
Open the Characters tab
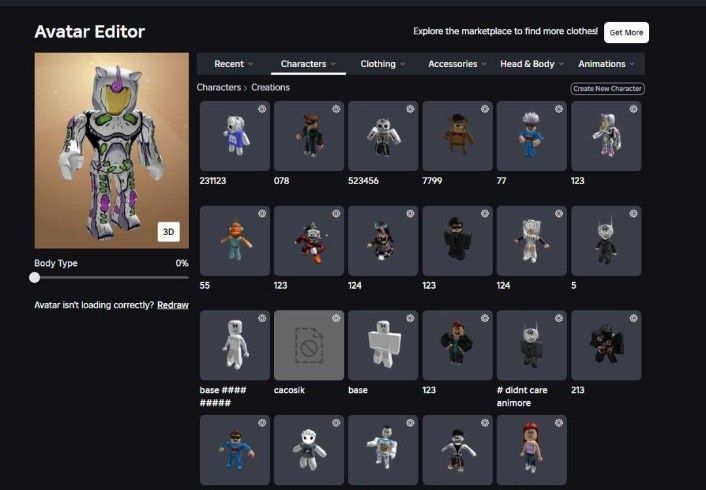pos(303,64)
